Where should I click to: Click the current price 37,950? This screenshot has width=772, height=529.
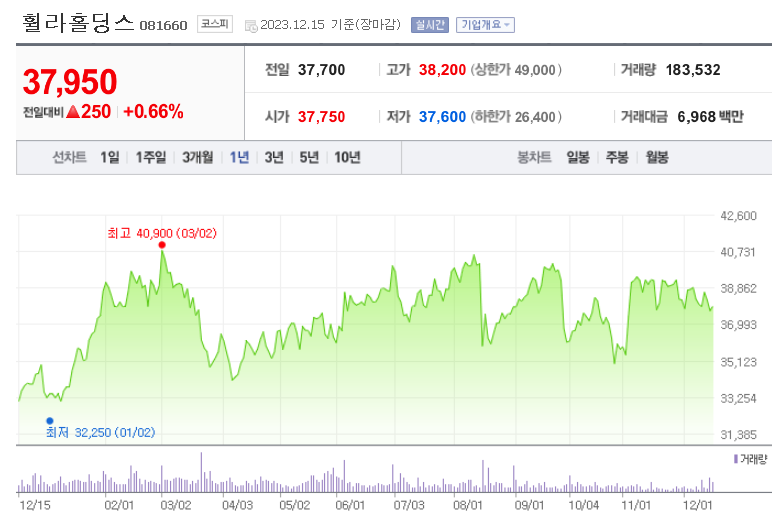tap(70, 82)
